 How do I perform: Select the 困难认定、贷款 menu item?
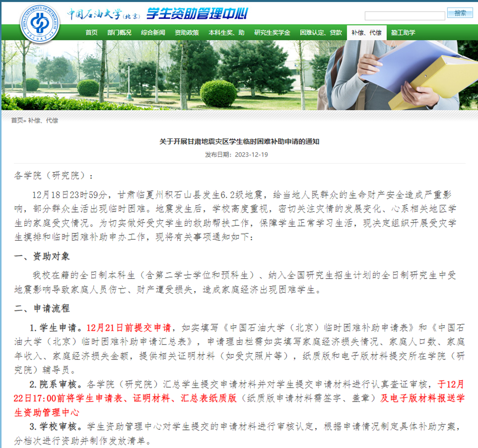click(321, 32)
